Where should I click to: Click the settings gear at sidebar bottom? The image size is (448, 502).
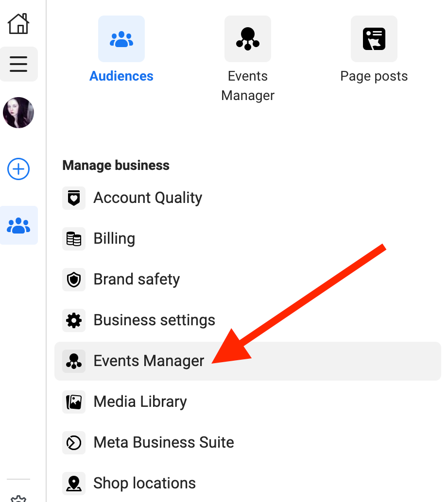pos(18,498)
